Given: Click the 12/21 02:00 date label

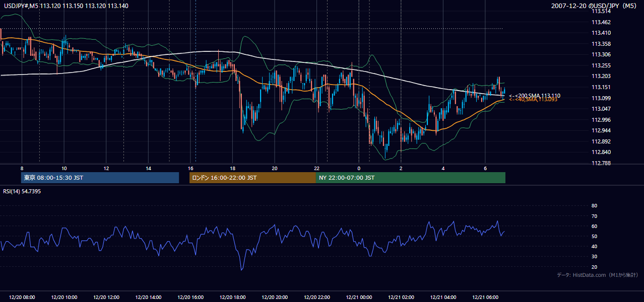Looking at the screenshot, I should point(401,297).
